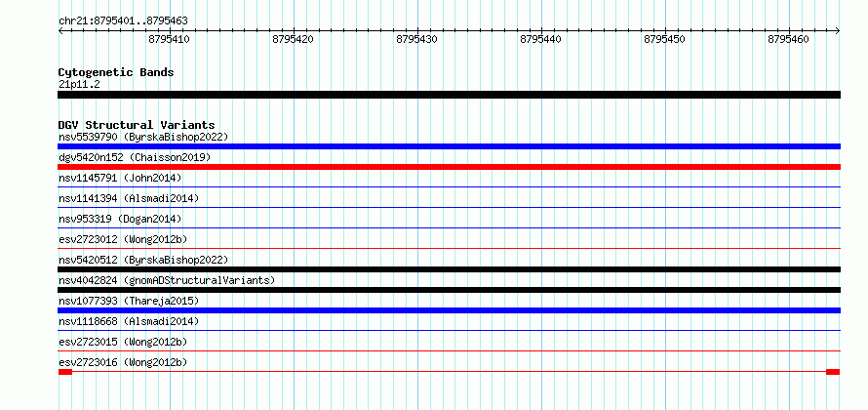Click ruler position 8795410
Image resolution: width=868 pixels, height=410 pixels.
(x=170, y=39)
